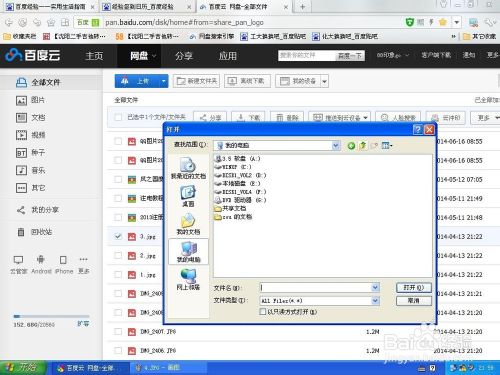Click the 离线下载 offline download button
Image resolution: width=500 pixels, height=375 pixels.
tap(247, 81)
